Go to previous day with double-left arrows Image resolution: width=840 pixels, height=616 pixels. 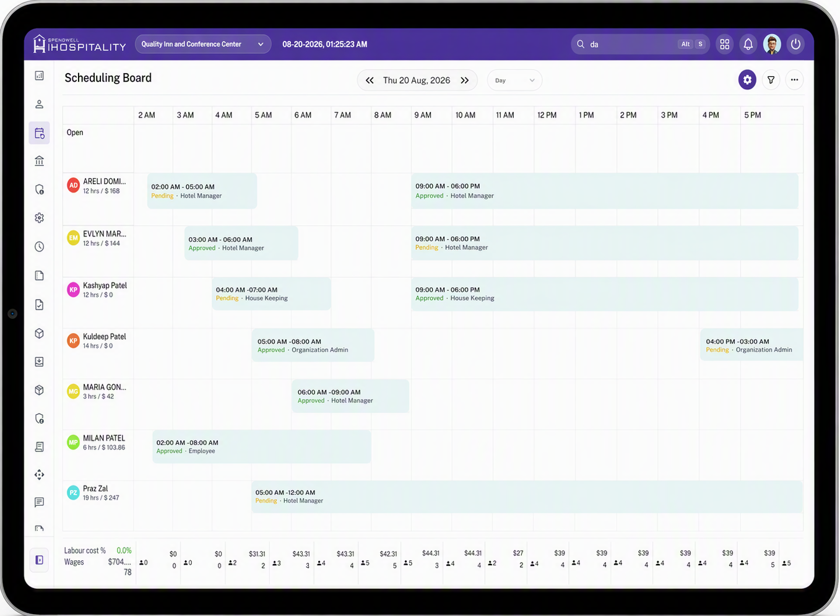(370, 80)
